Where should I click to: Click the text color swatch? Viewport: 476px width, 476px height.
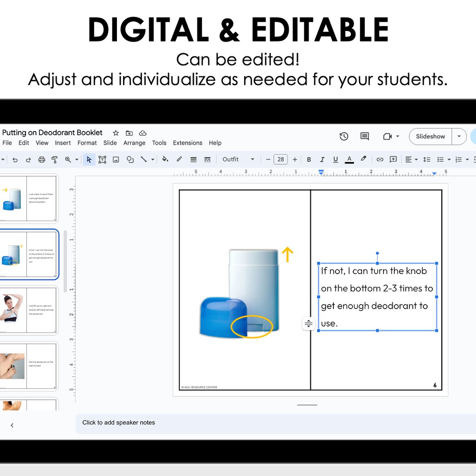click(x=350, y=159)
